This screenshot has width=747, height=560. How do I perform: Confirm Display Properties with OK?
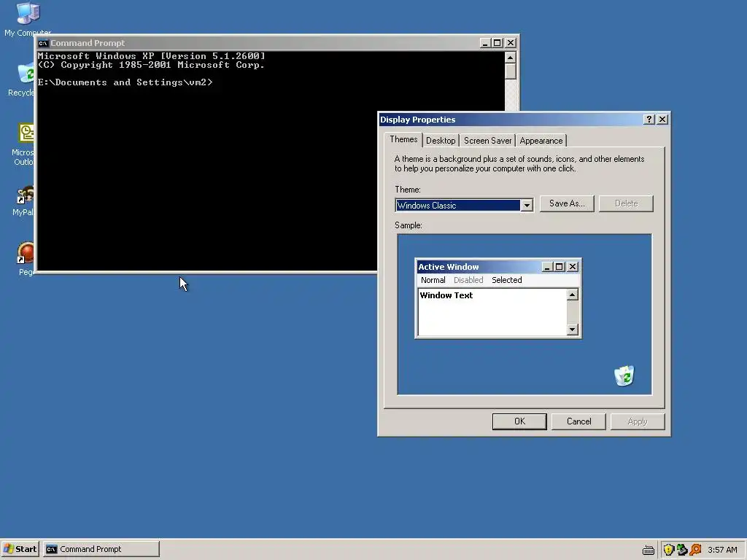coord(519,421)
